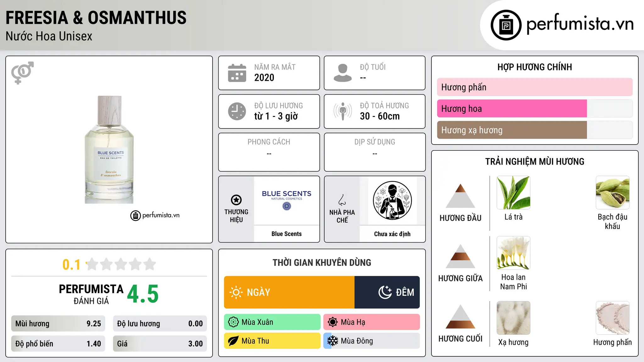Click the sillage icon beside Độ toả hương
Screen dimensions: 644x362
[343, 111]
